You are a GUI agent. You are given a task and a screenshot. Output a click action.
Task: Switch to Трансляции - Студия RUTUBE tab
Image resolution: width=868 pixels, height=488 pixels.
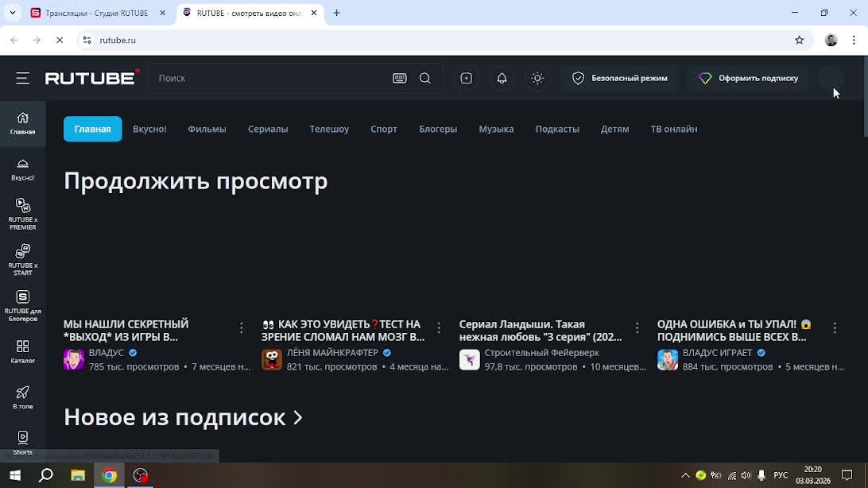[x=97, y=13]
